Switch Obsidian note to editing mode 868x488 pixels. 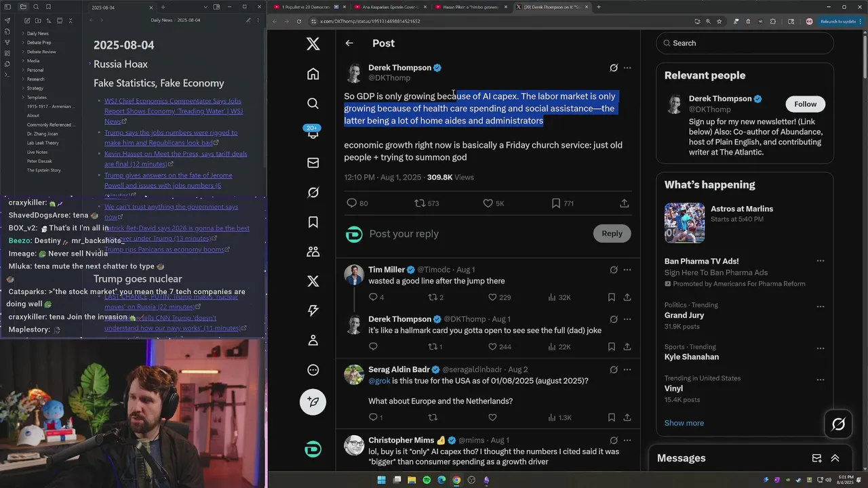(x=248, y=20)
